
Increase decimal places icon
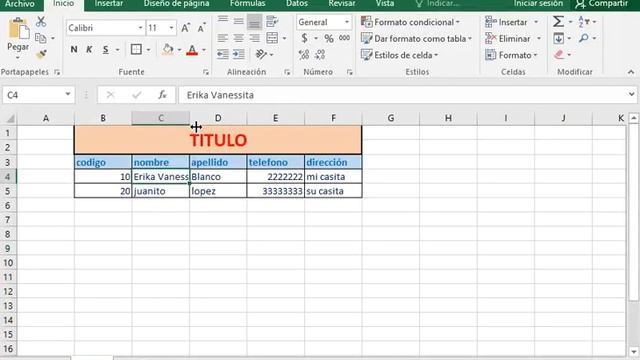coord(304,55)
